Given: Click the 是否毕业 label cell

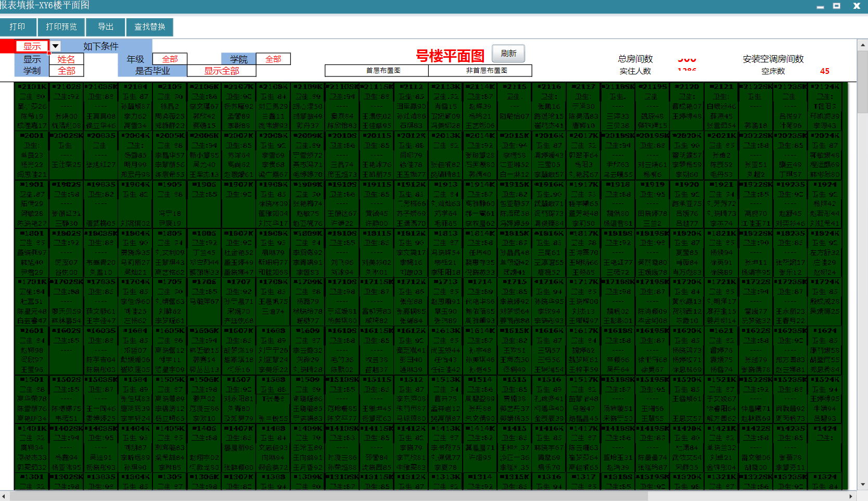Looking at the screenshot, I should point(152,71).
